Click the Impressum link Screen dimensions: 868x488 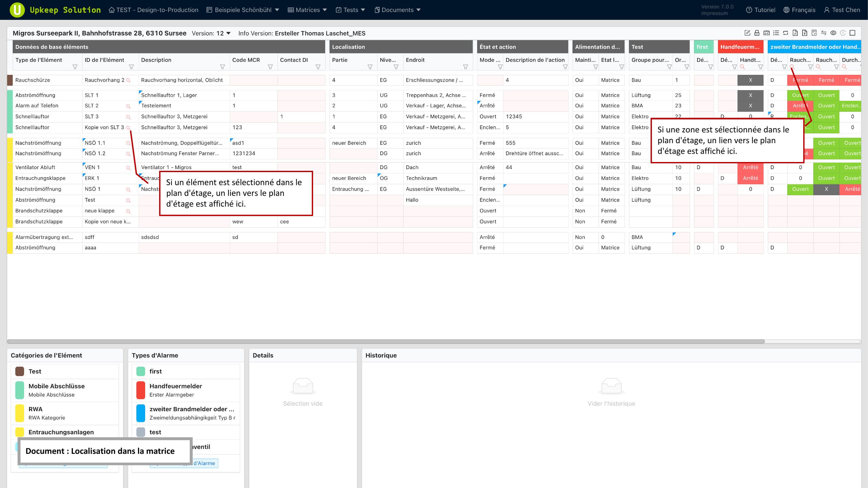[x=714, y=13]
